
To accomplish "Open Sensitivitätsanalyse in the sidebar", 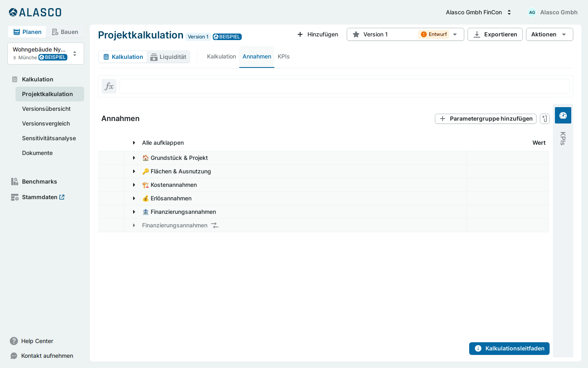I will (49, 138).
